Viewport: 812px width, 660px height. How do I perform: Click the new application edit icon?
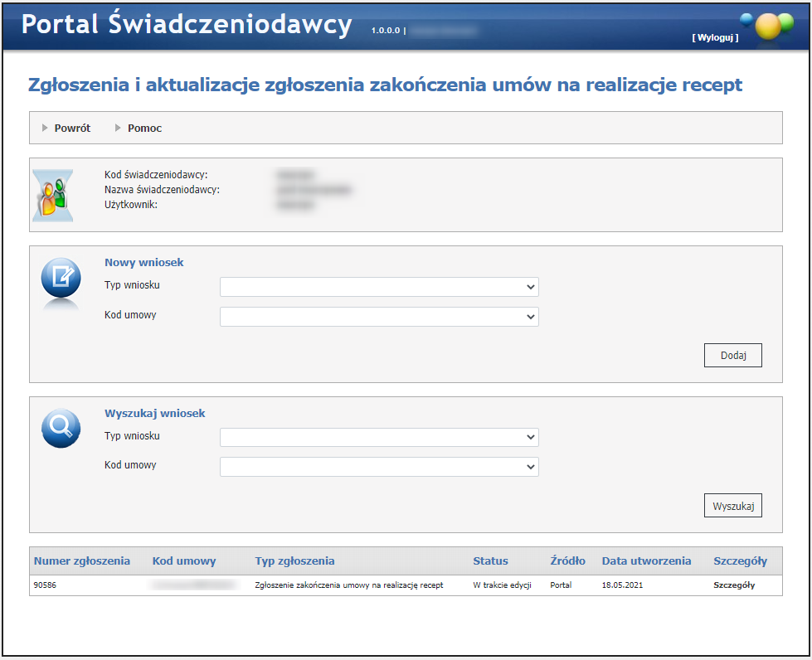(x=61, y=278)
